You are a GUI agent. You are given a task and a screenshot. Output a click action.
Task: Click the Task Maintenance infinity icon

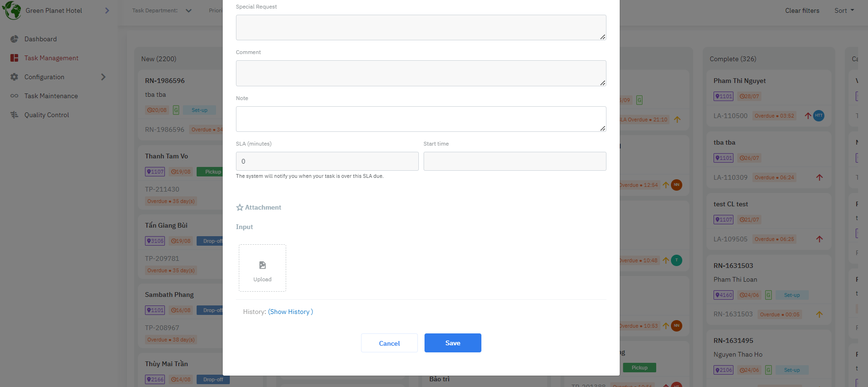14,96
